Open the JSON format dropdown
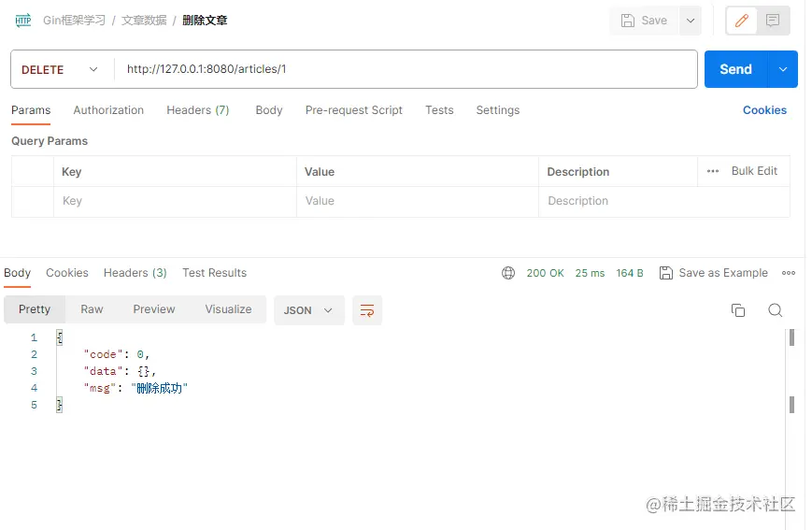Viewport: 812px width, 530px height. [308, 310]
